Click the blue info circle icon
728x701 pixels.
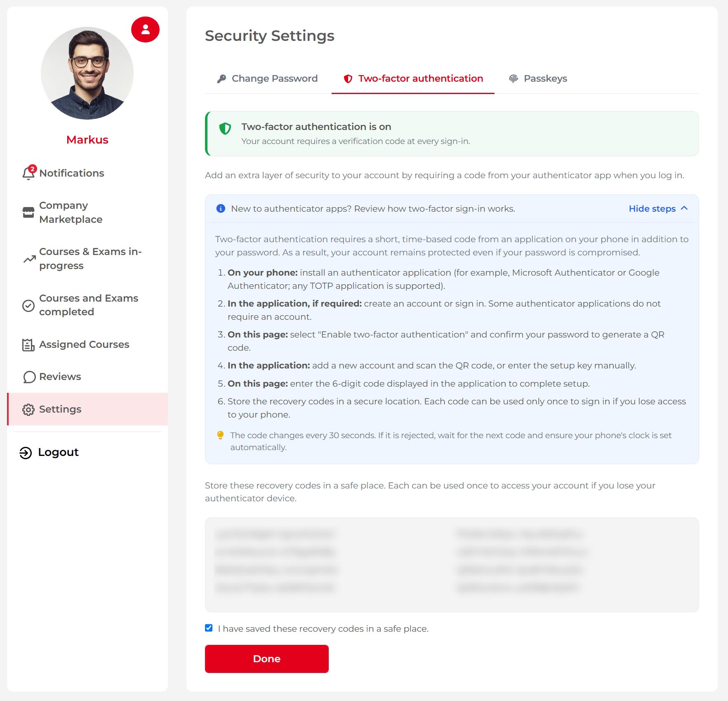pos(221,208)
